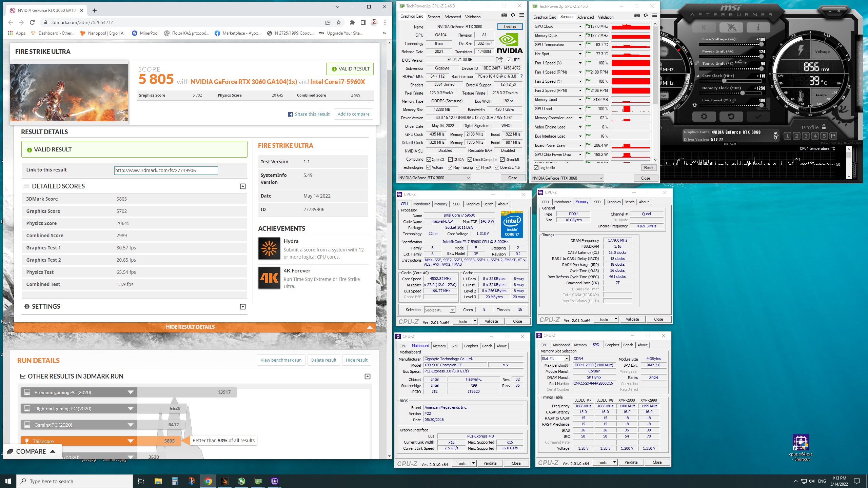
Task: Open GPU selector dropdown in GPU-Z Sensors window
Action: tap(568, 178)
